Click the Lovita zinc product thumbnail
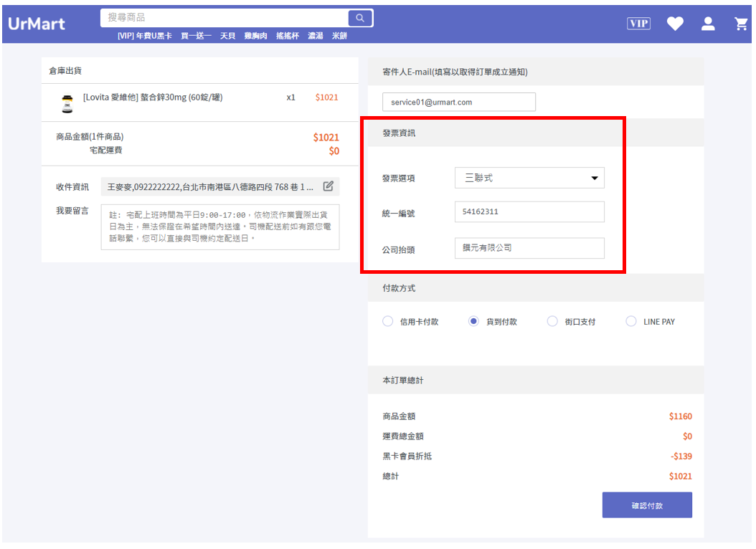This screenshot has width=756, height=549. [x=67, y=103]
